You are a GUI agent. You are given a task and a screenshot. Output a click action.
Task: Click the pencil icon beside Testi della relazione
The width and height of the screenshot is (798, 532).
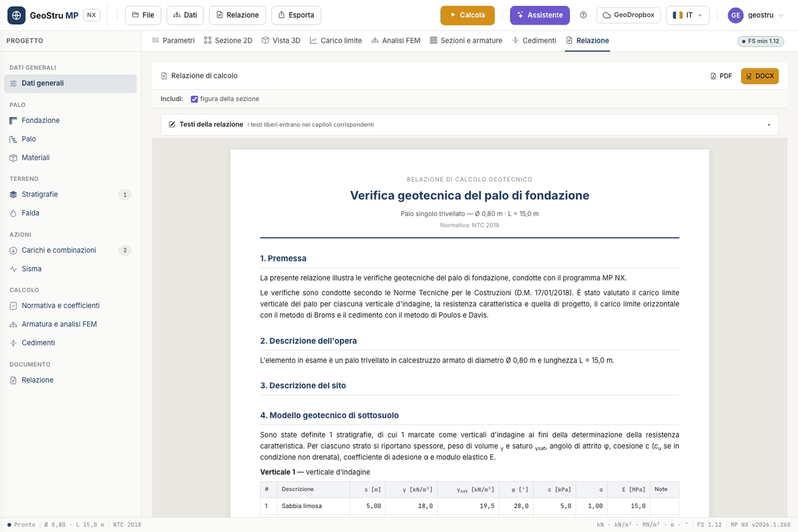click(x=172, y=124)
